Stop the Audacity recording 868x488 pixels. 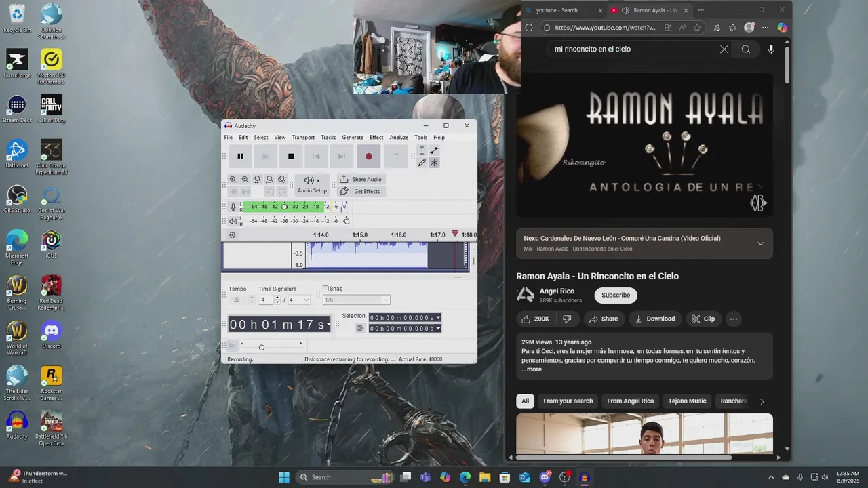click(x=291, y=157)
